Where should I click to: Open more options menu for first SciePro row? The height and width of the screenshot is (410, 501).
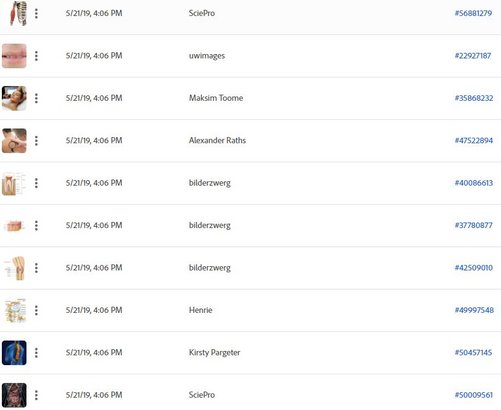click(x=36, y=13)
